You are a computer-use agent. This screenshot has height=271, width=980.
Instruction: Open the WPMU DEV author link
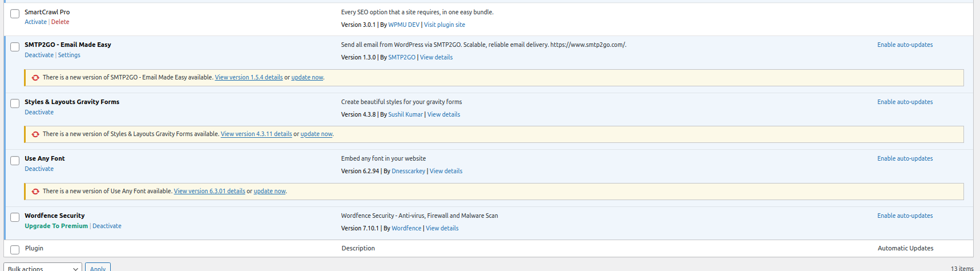(x=404, y=25)
